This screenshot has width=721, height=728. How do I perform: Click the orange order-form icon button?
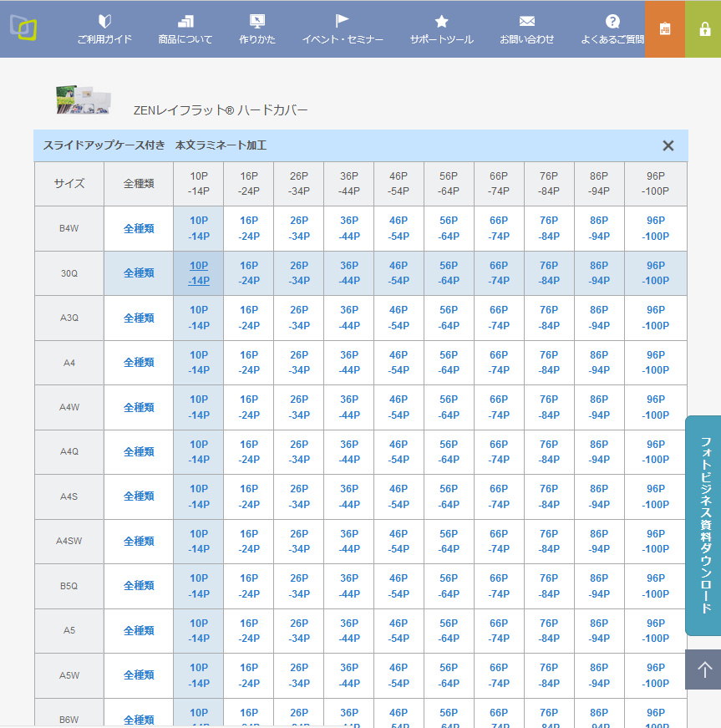(664, 28)
